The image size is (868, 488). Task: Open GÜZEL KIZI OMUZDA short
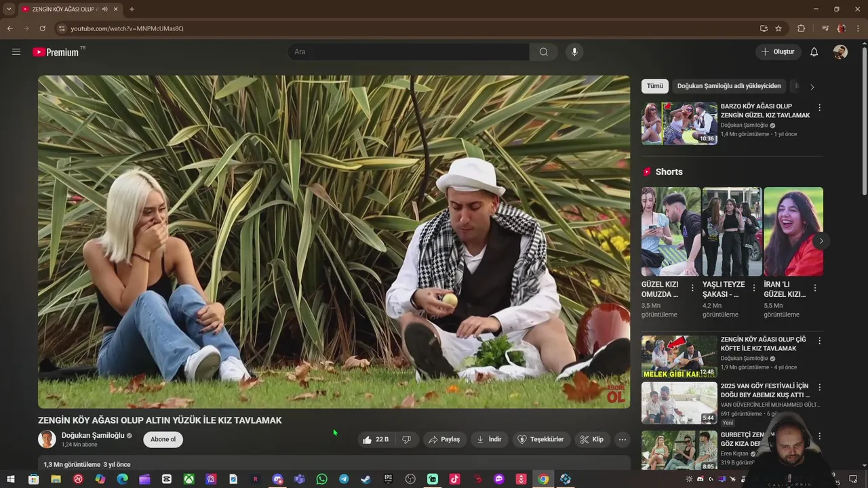[x=671, y=232]
